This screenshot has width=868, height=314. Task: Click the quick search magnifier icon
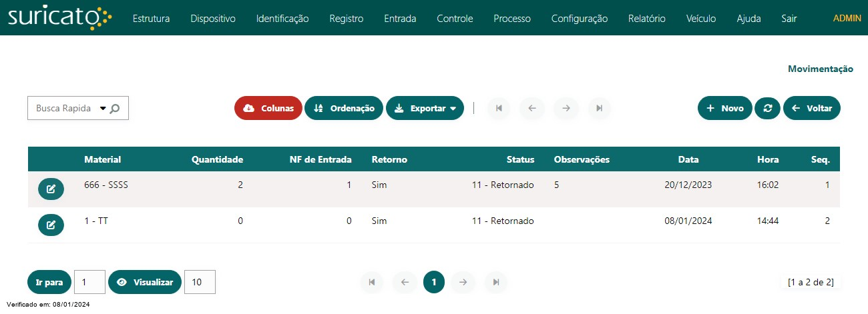(115, 109)
